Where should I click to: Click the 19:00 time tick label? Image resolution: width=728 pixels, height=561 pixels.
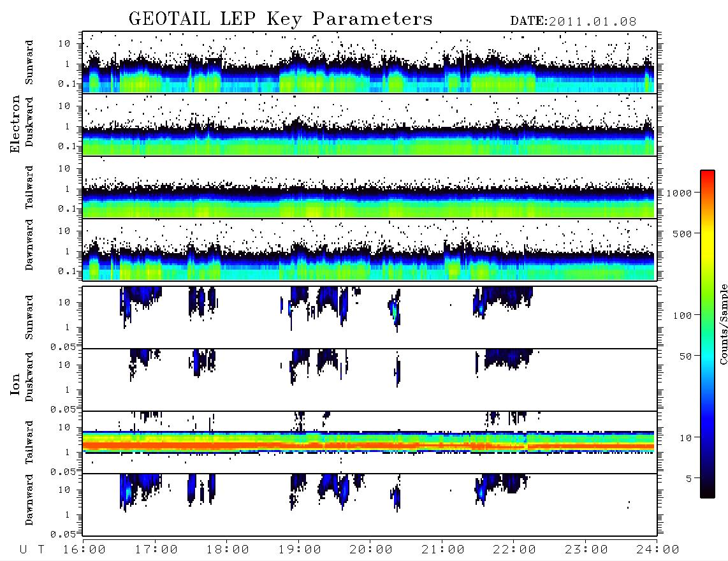(300, 550)
